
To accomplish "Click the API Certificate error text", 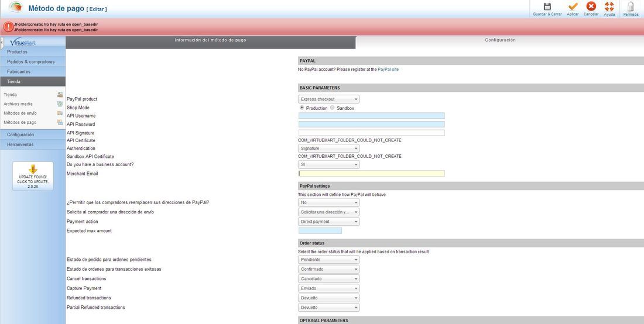I will pyautogui.click(x=350, y=140).
